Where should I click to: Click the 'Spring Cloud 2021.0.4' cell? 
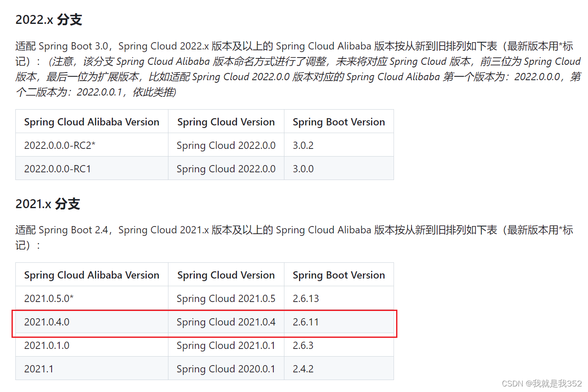coord(226,322)
